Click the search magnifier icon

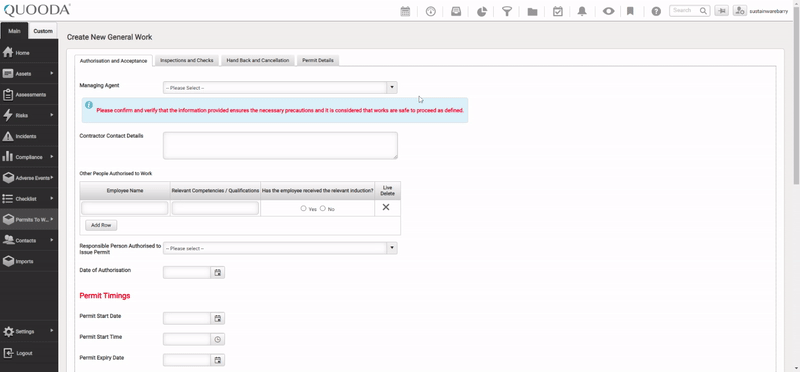(x=703, y=11)
